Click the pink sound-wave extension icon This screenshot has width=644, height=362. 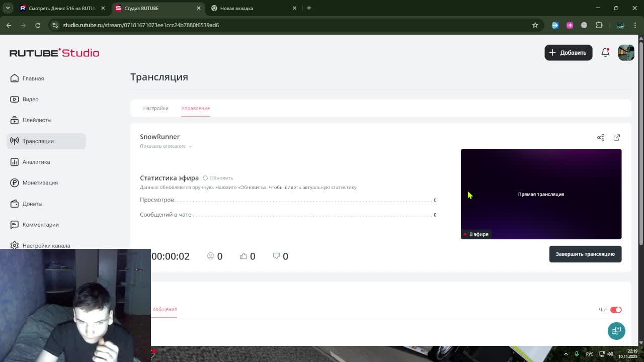570,25
